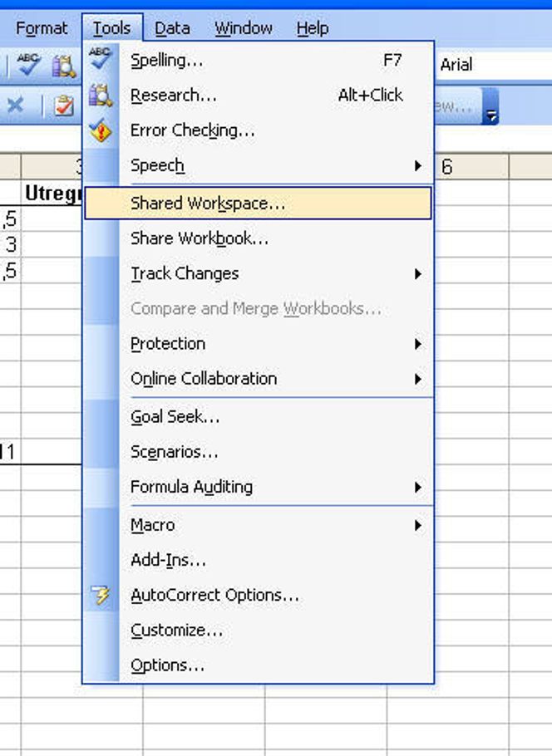Screen dimensions: 552x756
Task: Click the toolbar Spelling ABC icon
Action: [29, 66]
